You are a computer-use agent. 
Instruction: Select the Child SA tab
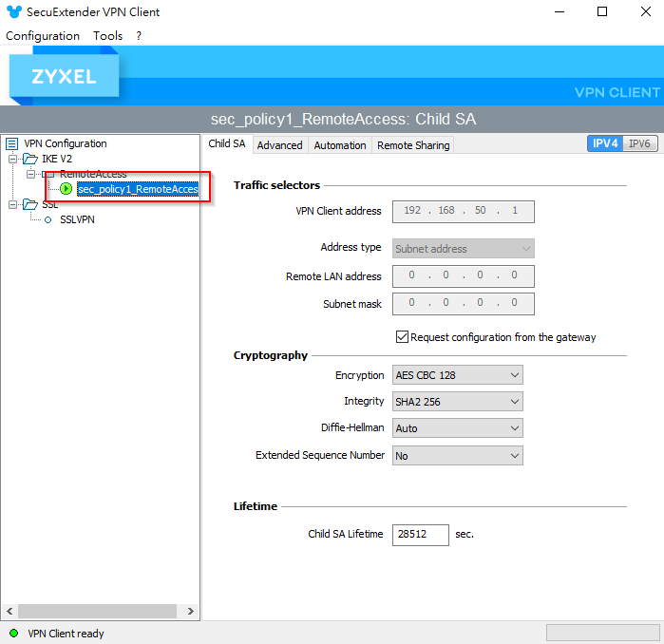coord(227,143)
